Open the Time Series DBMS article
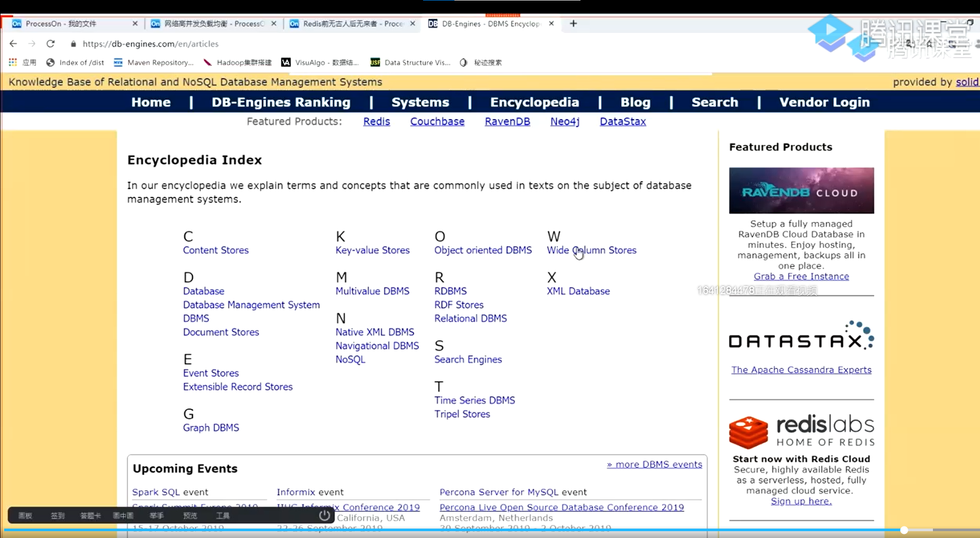Viewport: 980px width, 538px height. [x=475, y=400]
